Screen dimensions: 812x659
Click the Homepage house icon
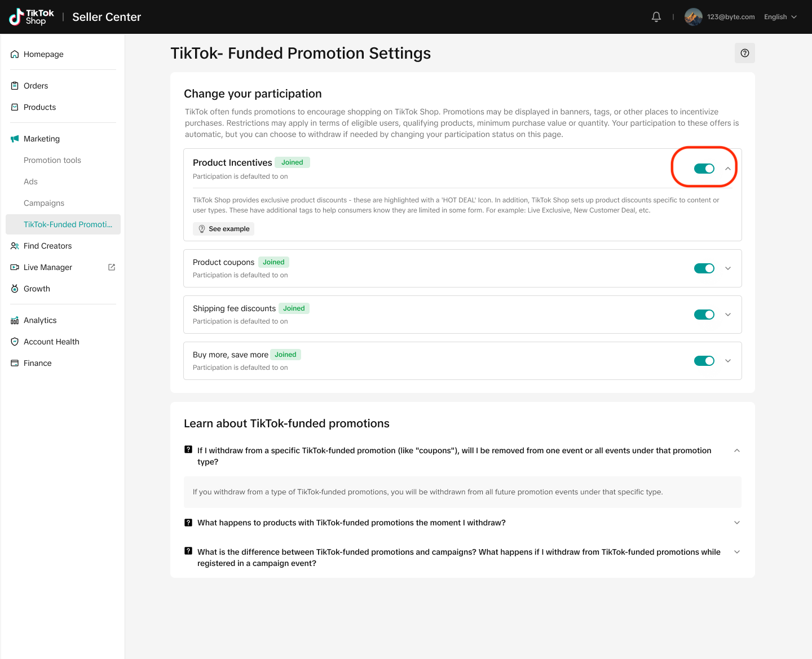(15, 54)
